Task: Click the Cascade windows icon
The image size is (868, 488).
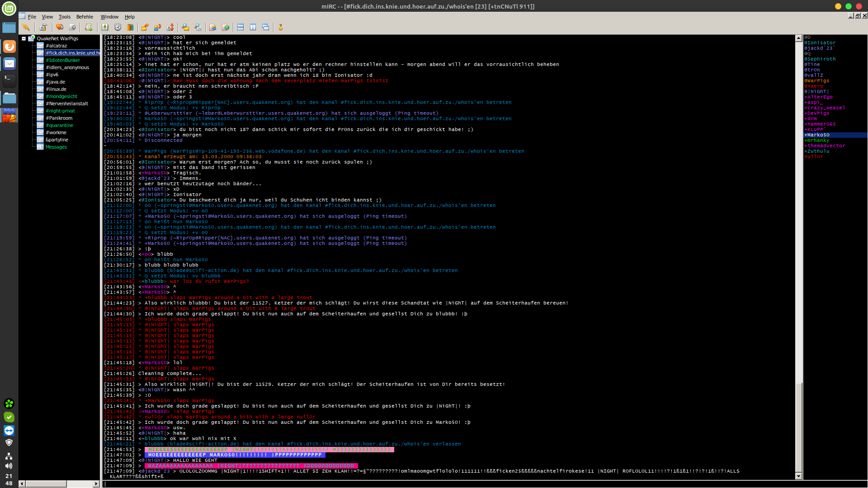Action: coord(266,27)
